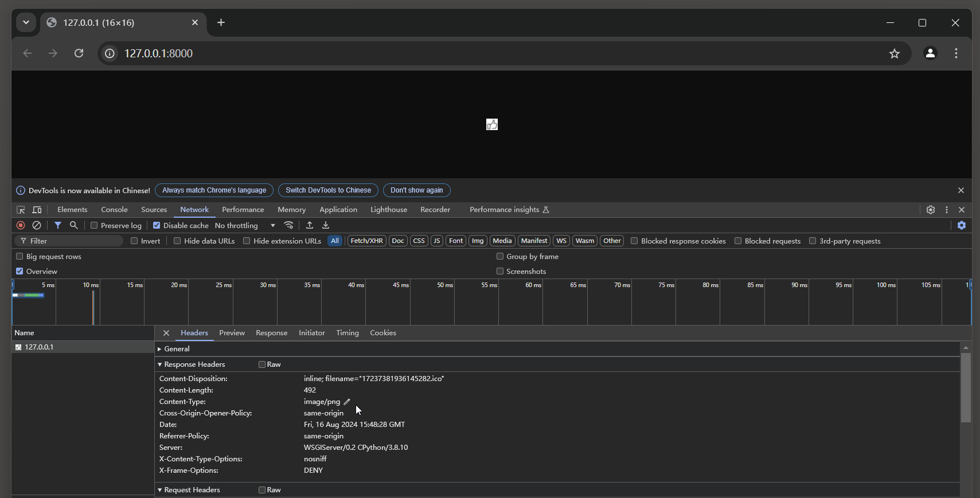Select the 127.0.0.1 request row

coord(83,347)
